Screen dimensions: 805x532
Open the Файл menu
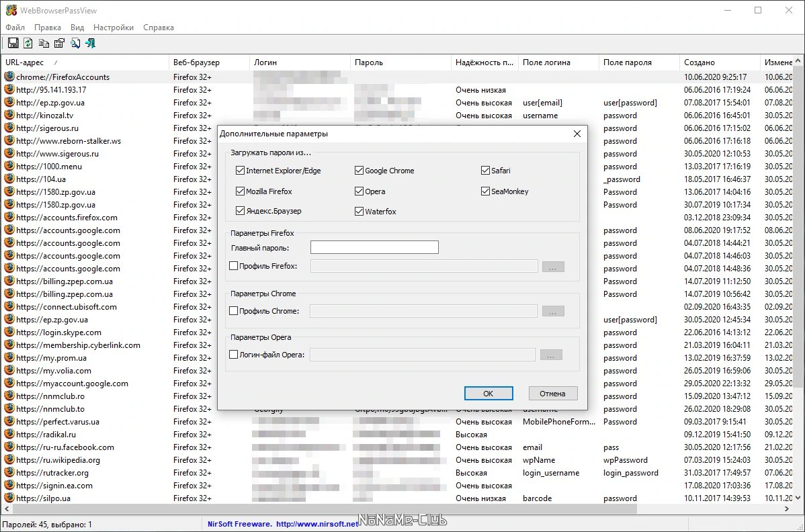[x=15, y=27]
